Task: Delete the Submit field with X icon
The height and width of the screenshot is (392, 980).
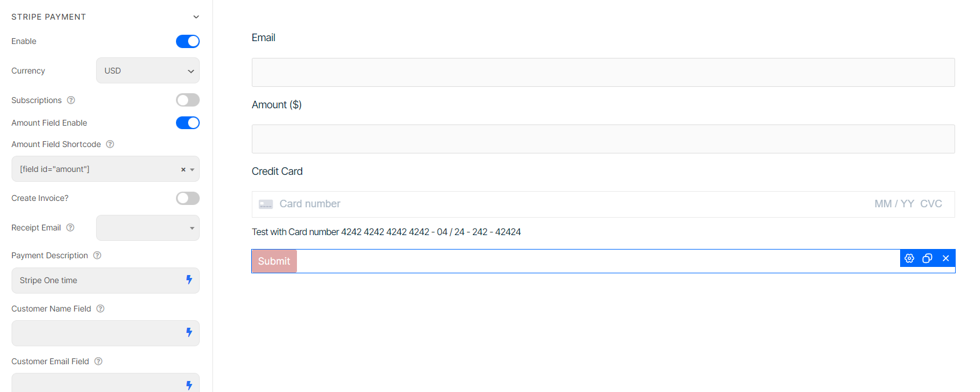Action: [x=945, y=258]
